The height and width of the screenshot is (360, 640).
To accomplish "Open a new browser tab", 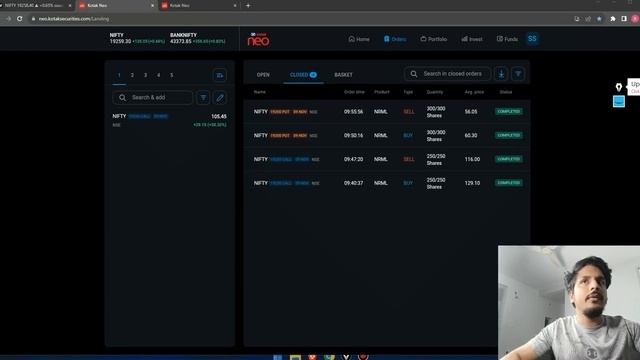I will (248, 5).
